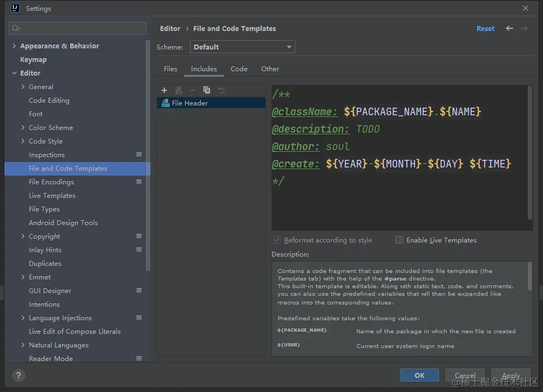This screenshot has height=392, width=543.
Task: Select Keymap in settings tree
Action: click(33, 59)
